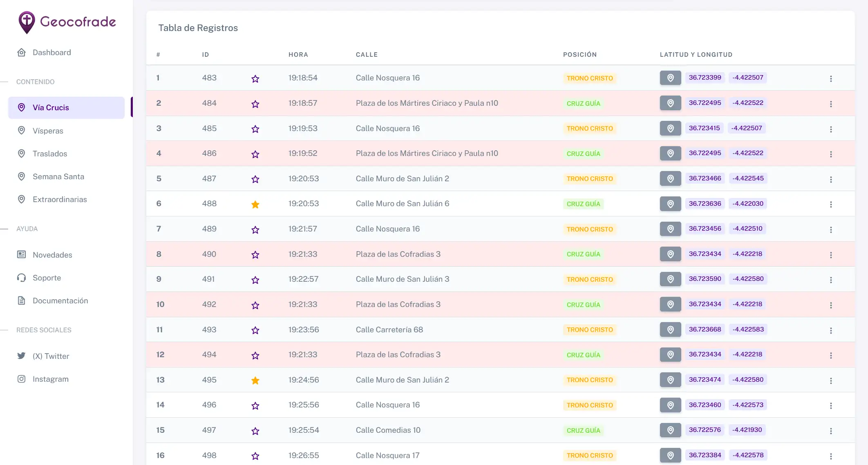
Task: Open map location for record 497
Action: pos(670,430)
